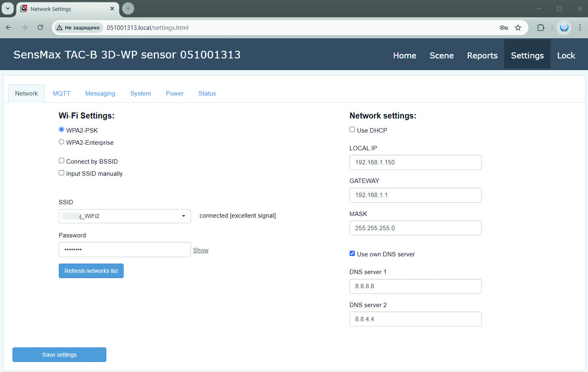Open the Scene page
The width and height of the screenshot is (588, 372).
click(x=442, y=56)
